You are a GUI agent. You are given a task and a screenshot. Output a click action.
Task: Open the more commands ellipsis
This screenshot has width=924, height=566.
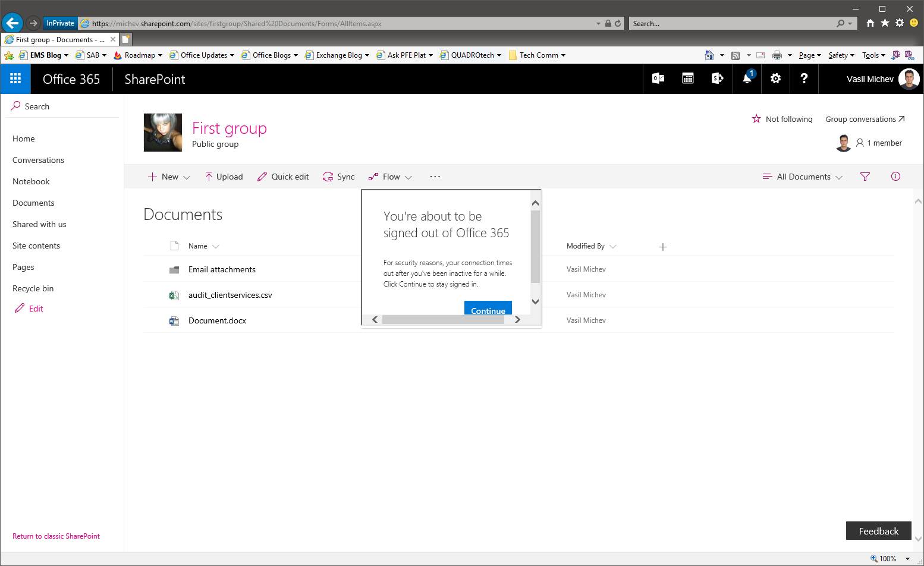coord(435,177)
